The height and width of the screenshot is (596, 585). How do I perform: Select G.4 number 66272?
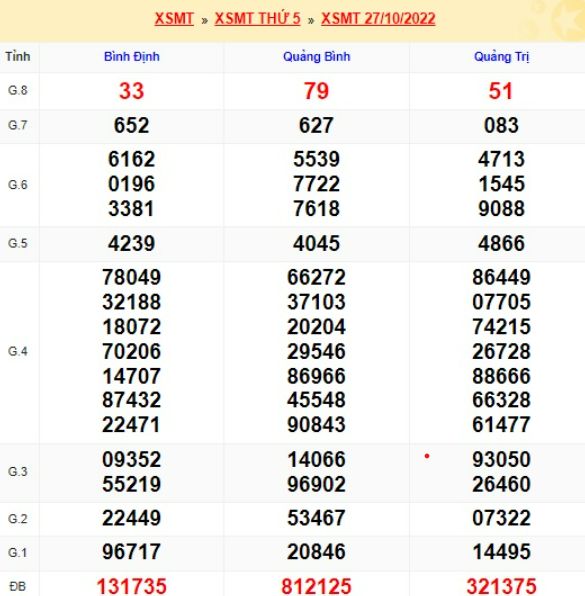click(317, 277)
